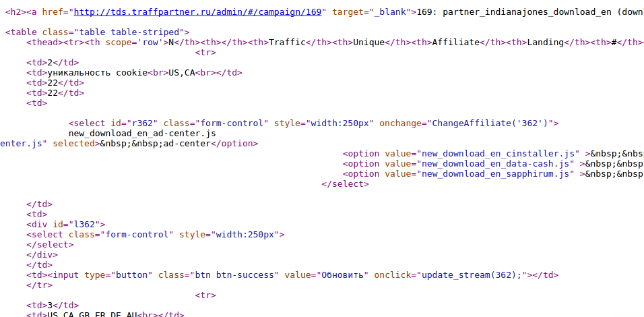Click option value 'new_download_en_sapphirum.js'
The width and height of the screenshot is (644, 317).
(x=495, y=174)
